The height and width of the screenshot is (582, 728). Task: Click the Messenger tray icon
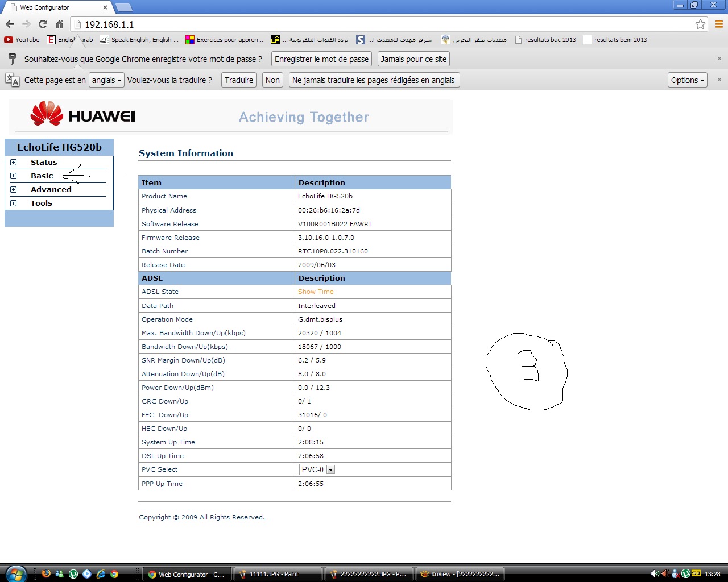[675, 574]
